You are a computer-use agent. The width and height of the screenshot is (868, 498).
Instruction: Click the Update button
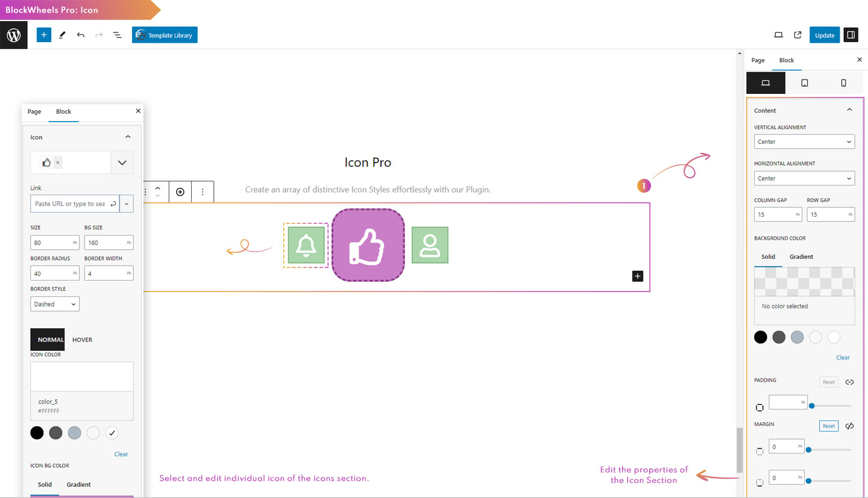tap(824, 35)
